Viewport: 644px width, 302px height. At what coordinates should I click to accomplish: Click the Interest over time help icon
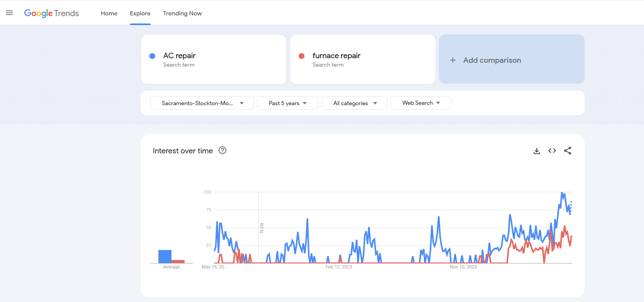(222, 150)
